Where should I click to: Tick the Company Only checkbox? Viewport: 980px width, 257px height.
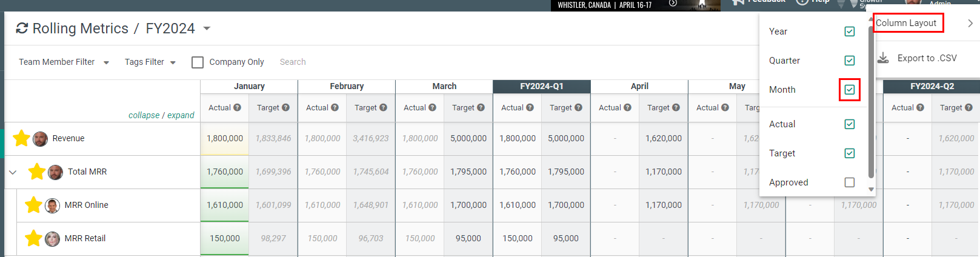click(198, 62)
